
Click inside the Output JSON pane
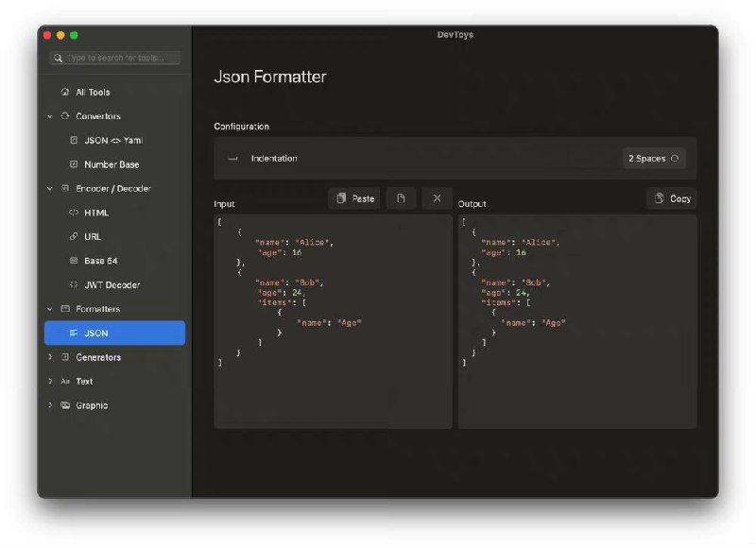point(577,321)
